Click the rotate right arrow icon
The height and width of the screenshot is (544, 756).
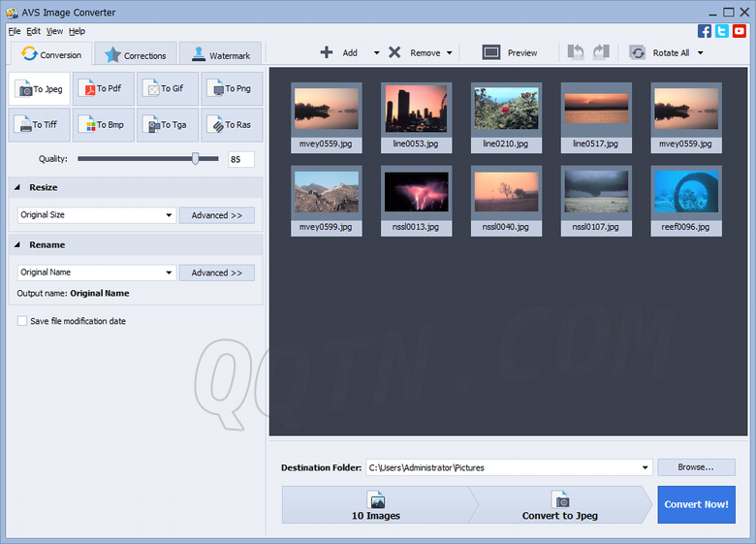pyautogui.click(x=601, y=52)
